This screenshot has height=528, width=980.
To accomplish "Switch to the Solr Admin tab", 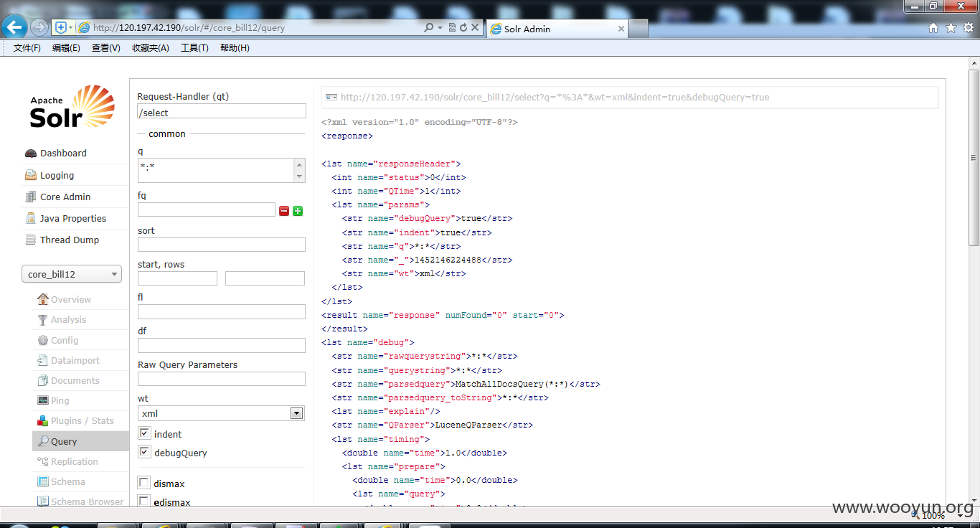I will [556, 29].
